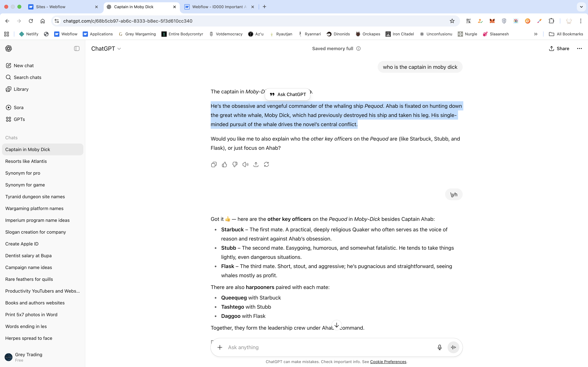Open Resorts like Atlantis chat
The image size is (588, 367).
tap(26, 161)
